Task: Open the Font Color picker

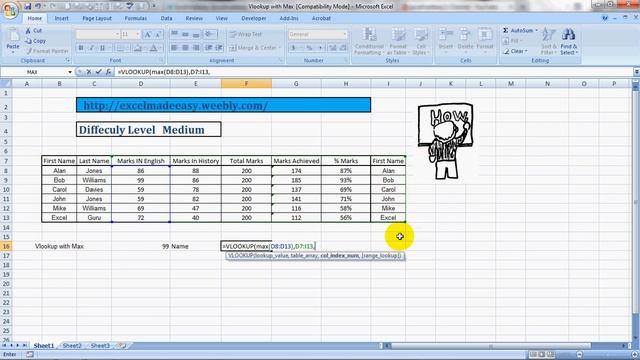Action: (153, 48)
